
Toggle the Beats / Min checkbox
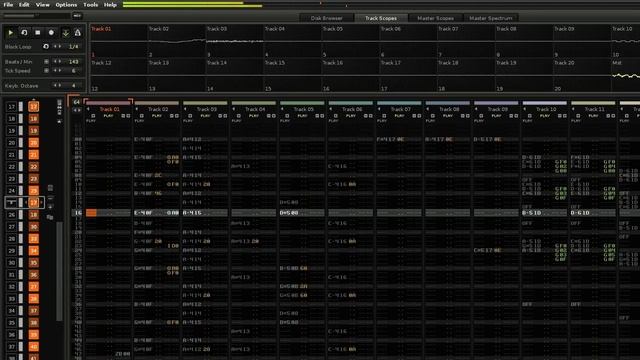pos(46,62)
